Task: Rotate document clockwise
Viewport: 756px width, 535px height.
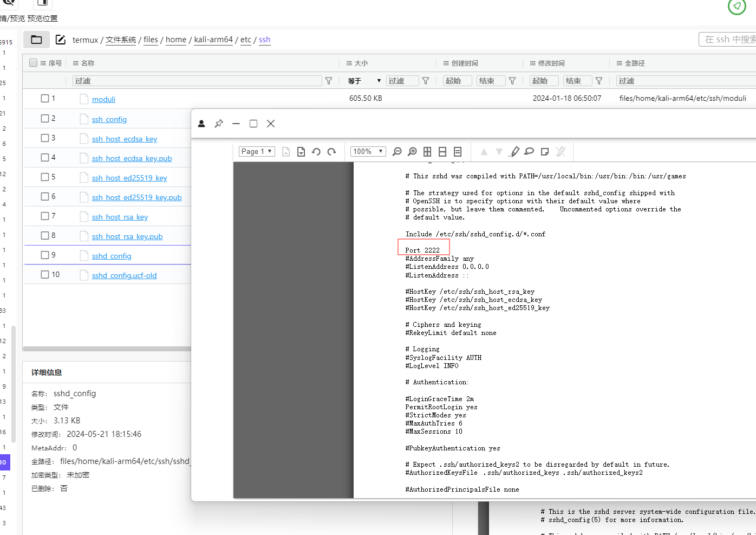Action: pos(332,152)
